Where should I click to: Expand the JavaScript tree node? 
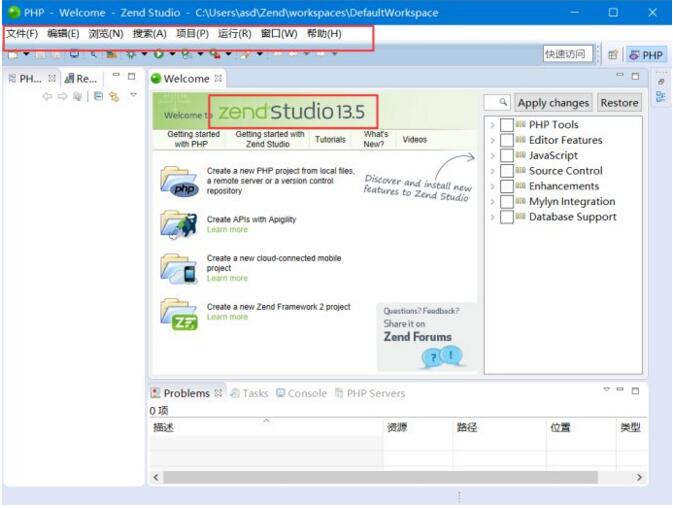492,156
